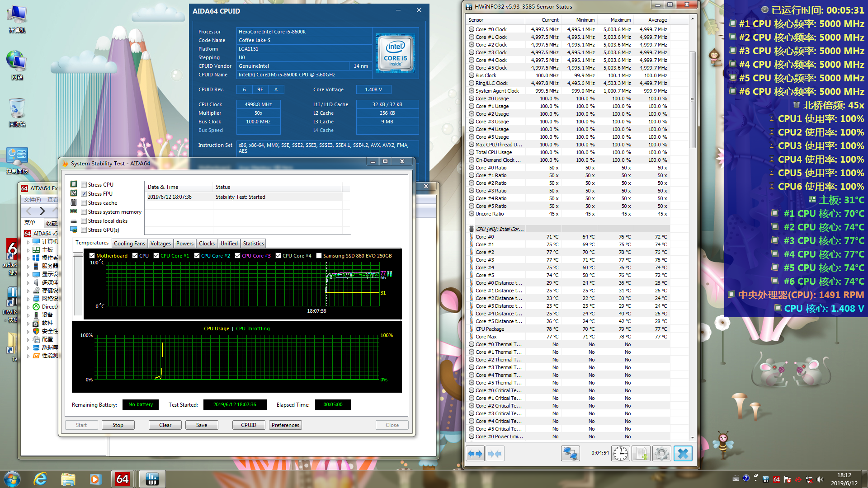Click the AIDA64 forward navigation arrow
868x488 pixels.
pos(42,211)
